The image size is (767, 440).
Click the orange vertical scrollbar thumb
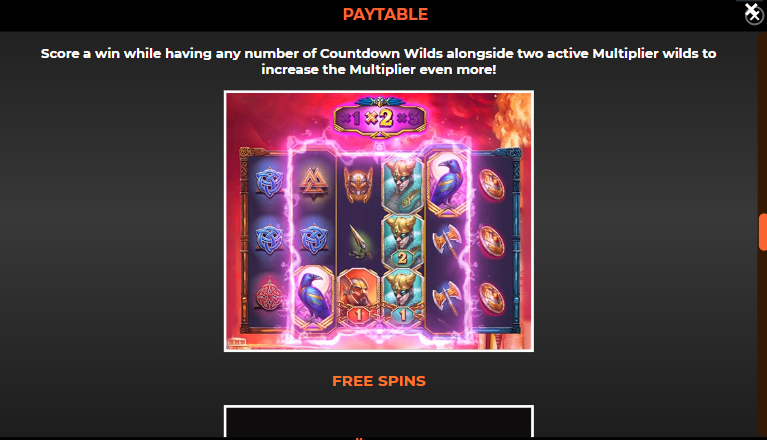(x=763, y=232)
